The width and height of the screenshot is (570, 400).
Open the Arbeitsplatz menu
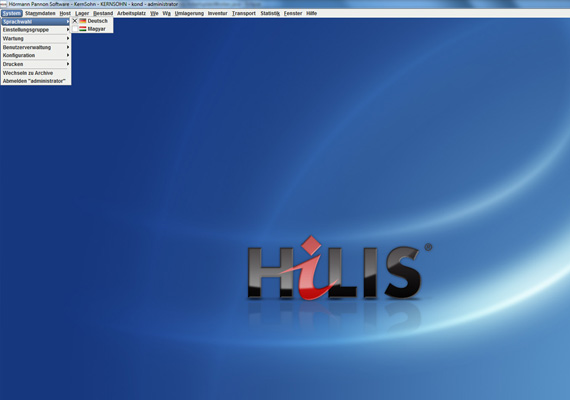[131, 13]
